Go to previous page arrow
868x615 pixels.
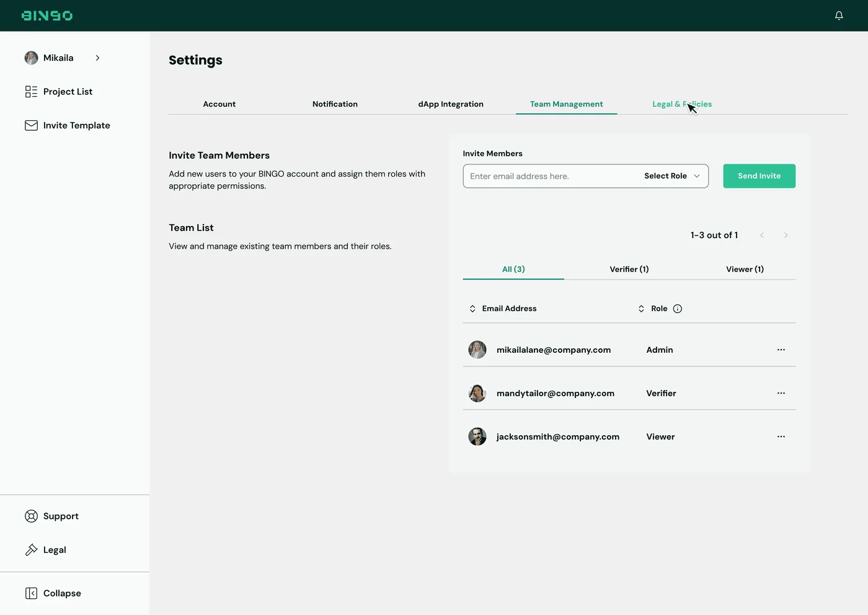pyautogui.click(x=762, y=235)
